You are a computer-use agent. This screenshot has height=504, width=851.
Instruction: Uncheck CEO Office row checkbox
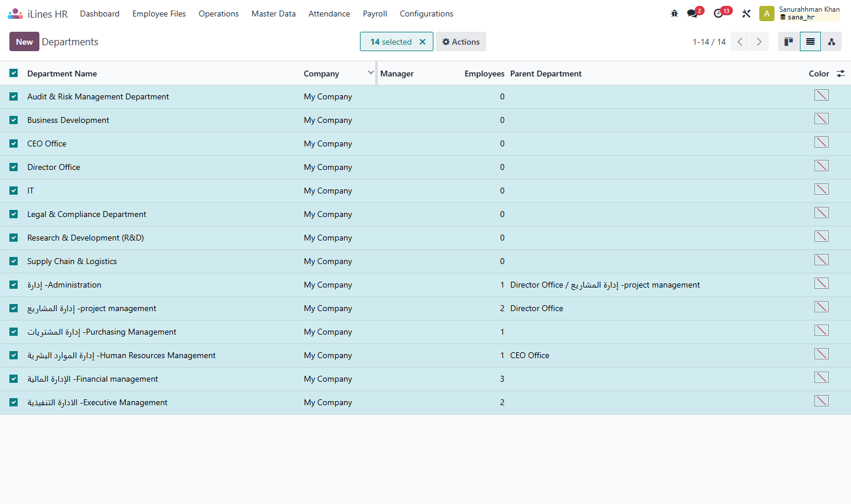14,143
